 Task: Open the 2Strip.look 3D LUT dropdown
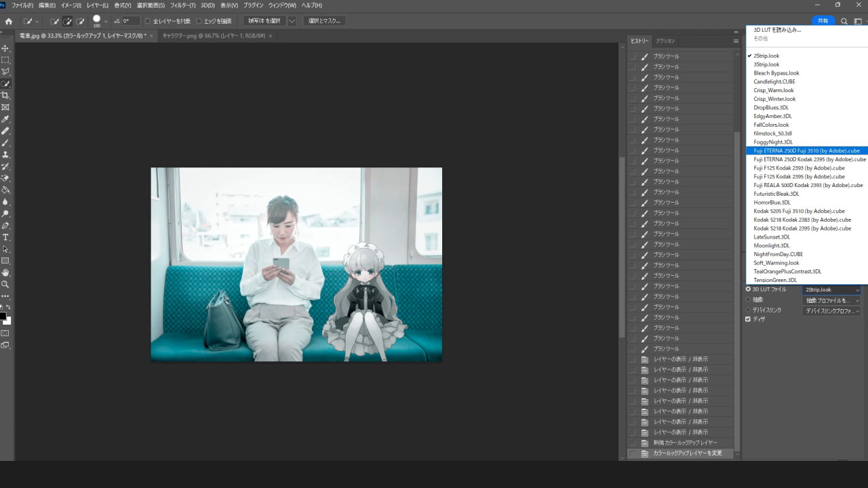tap(831, 289)
